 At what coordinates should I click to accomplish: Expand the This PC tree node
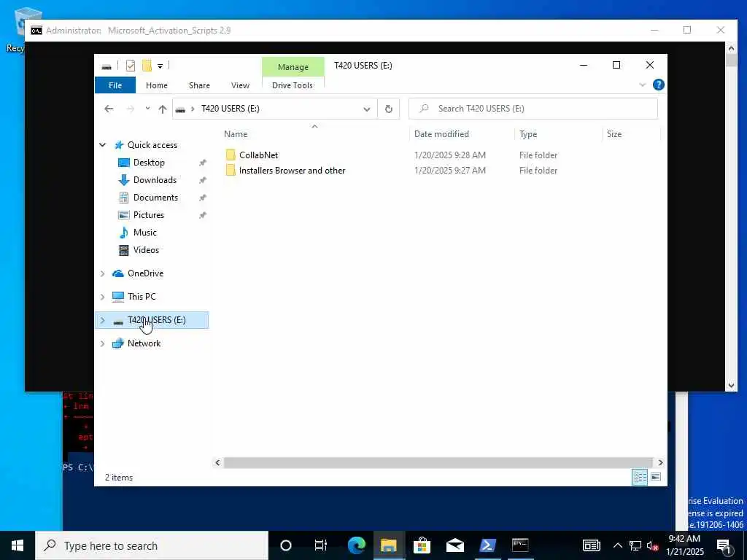(102, 297)
